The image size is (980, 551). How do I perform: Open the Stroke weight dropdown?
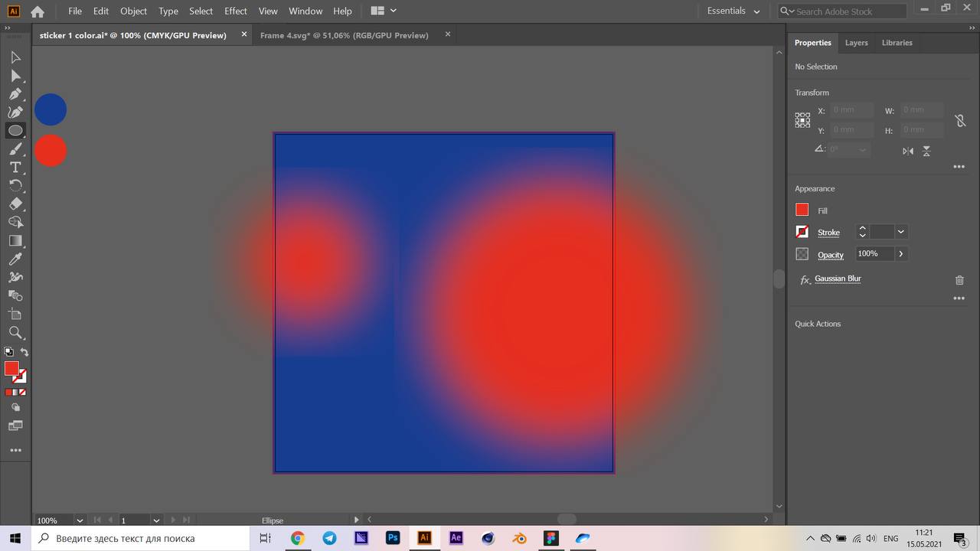(901, 232)
